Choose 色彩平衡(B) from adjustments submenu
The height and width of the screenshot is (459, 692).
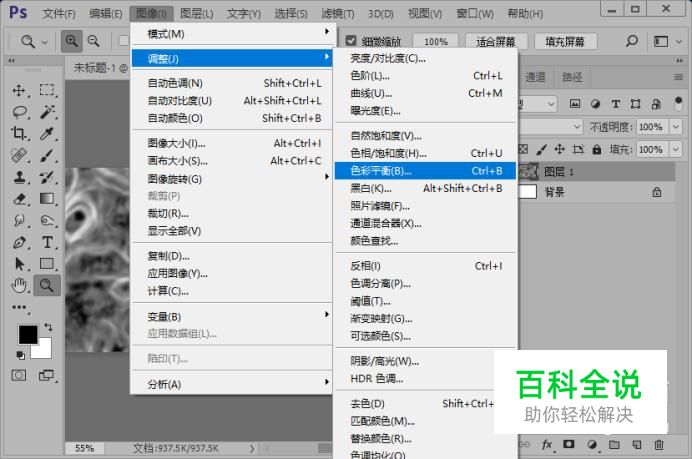click(425, 171)
